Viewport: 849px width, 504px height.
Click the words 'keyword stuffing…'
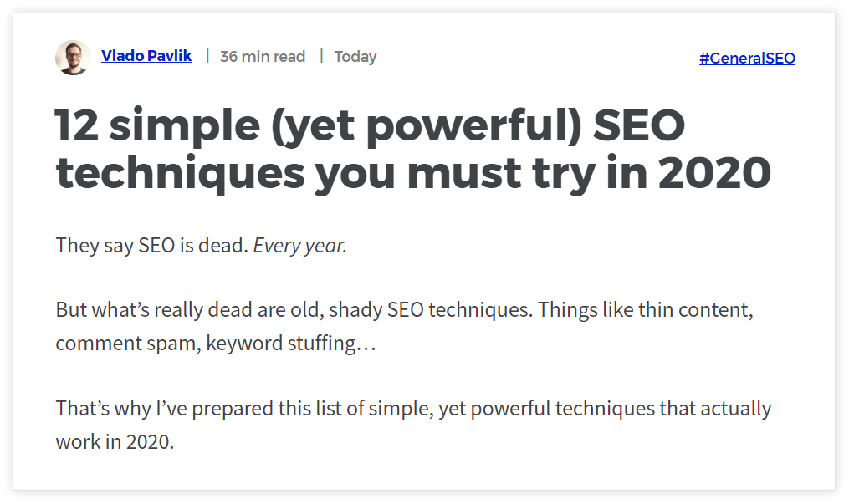(x=291, y=344)
